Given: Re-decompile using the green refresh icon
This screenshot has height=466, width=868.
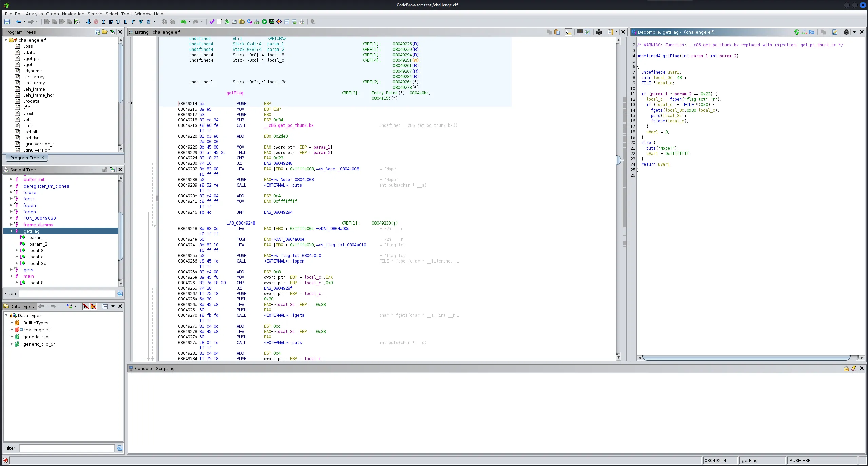Looking at the screenshot, I should coord(796,32).
